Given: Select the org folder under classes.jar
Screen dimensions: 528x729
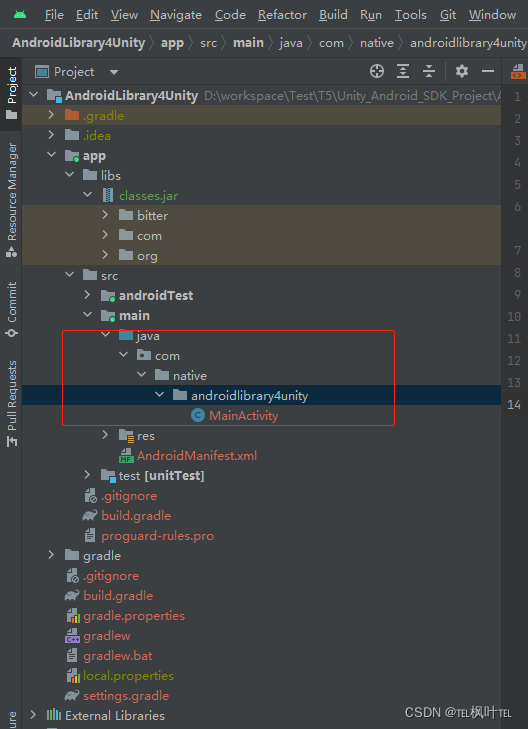Looking at the screenshot, I should pyautogui.click(x=147, y=255).
